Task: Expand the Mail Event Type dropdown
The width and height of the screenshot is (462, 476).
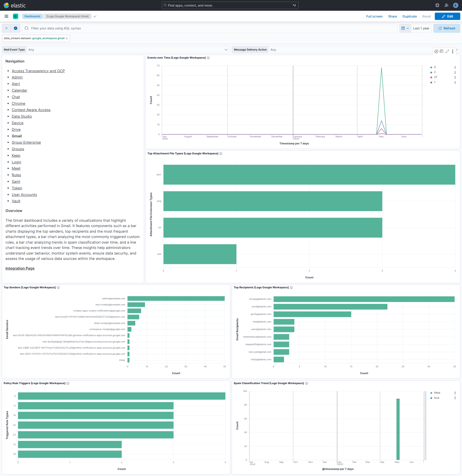Action: click(226, 50)
